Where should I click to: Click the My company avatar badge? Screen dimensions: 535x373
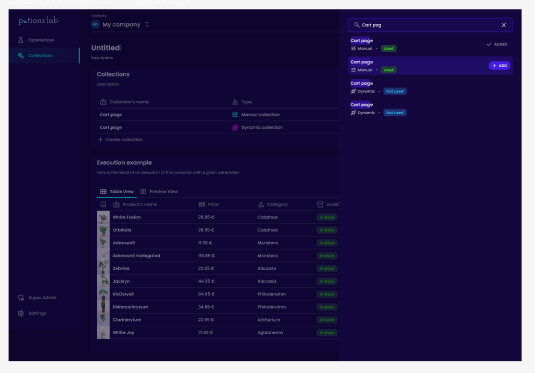click(96, 25)
